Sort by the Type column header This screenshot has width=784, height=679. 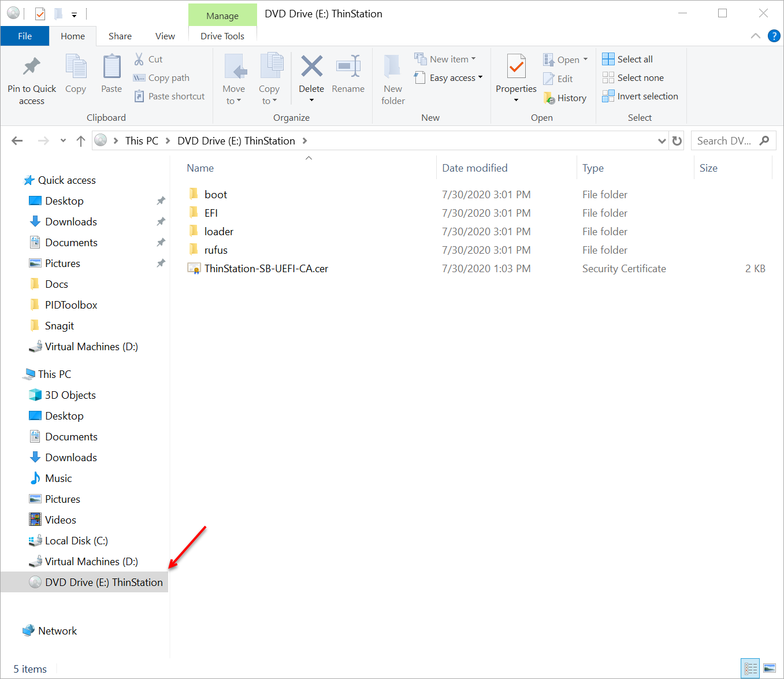tap(593, 168)
